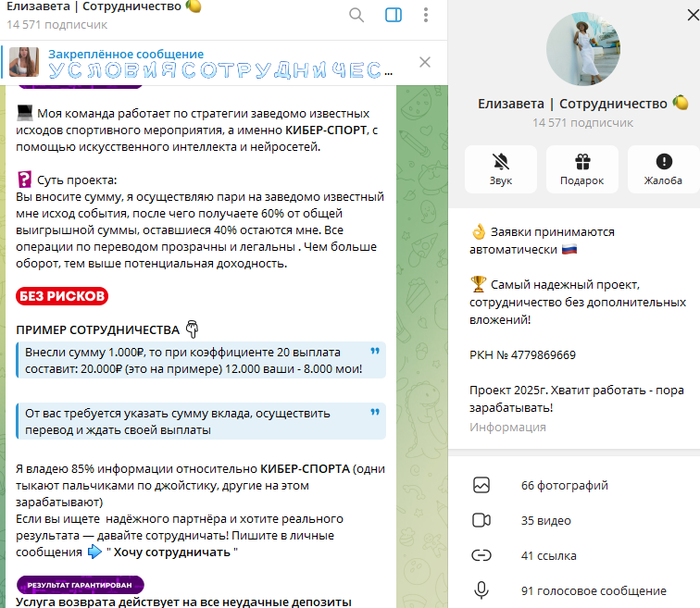Click the photos picture icon
Screen dimensions: 700x608
coord(481,485)
